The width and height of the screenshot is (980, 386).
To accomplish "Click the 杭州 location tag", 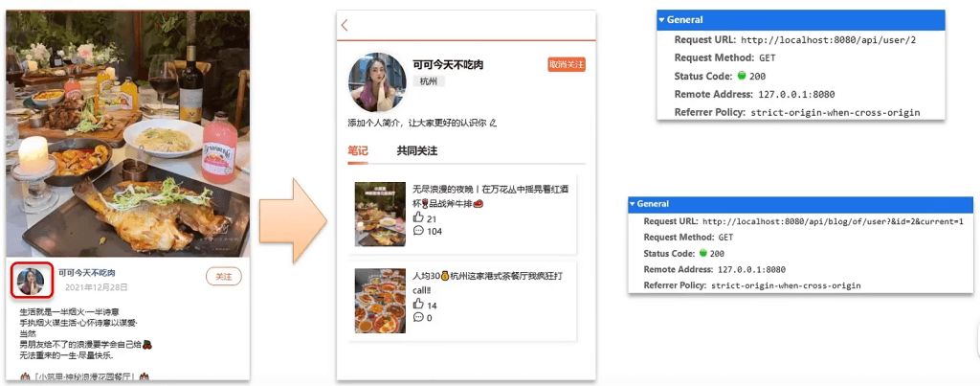I will click(428, 81).
